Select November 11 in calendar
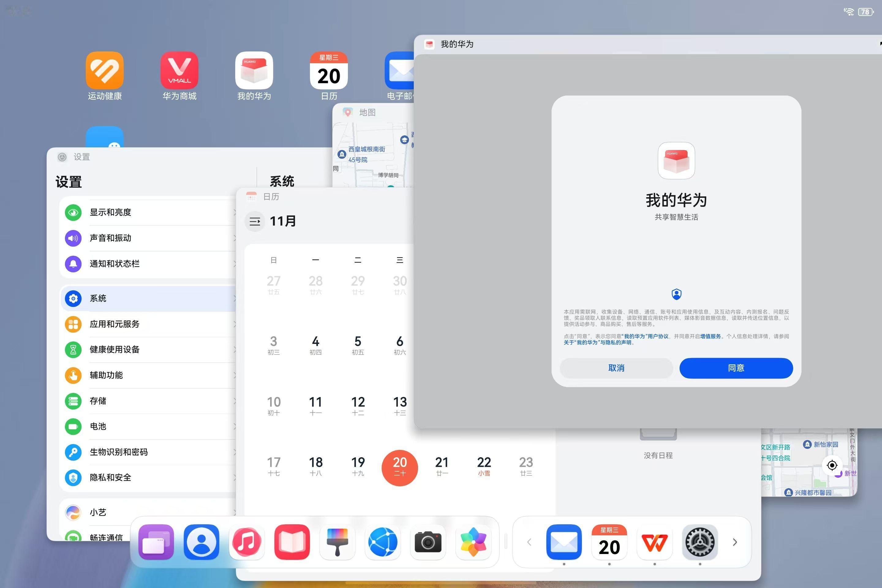Image resolution: width=882 pixels, height=588 pixels. tap(316, 406)
